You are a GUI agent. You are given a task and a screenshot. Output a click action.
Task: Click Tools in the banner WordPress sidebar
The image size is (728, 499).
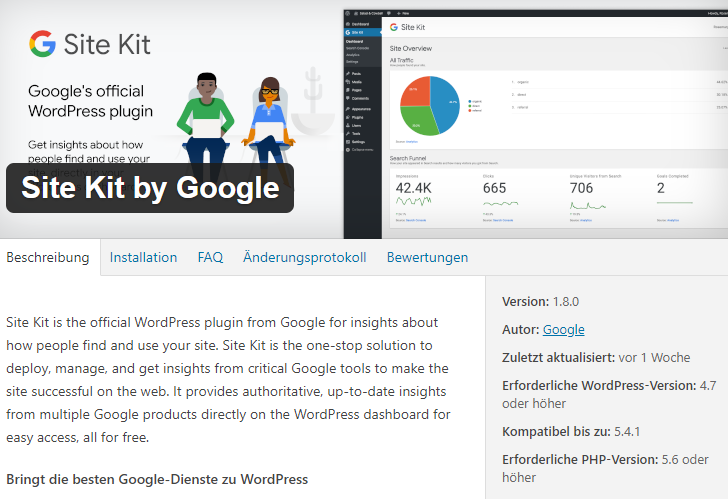click(353, 134)
